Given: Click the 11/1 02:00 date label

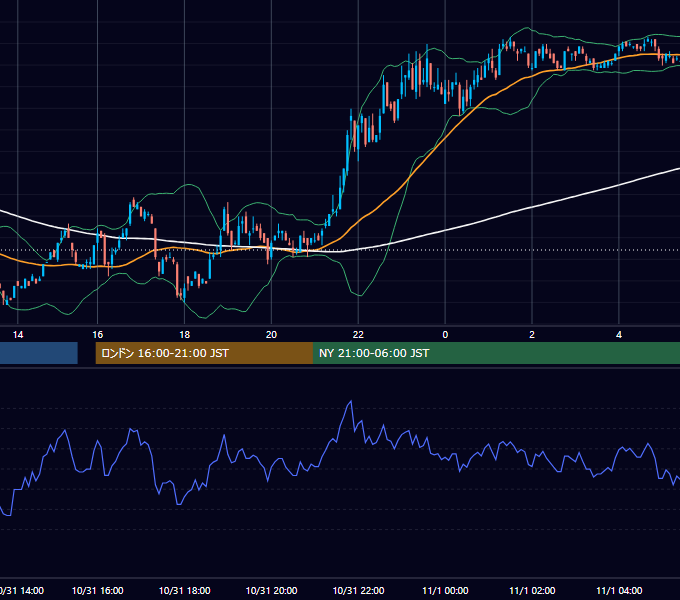Looking at the screenshot, I should point(532,590).
